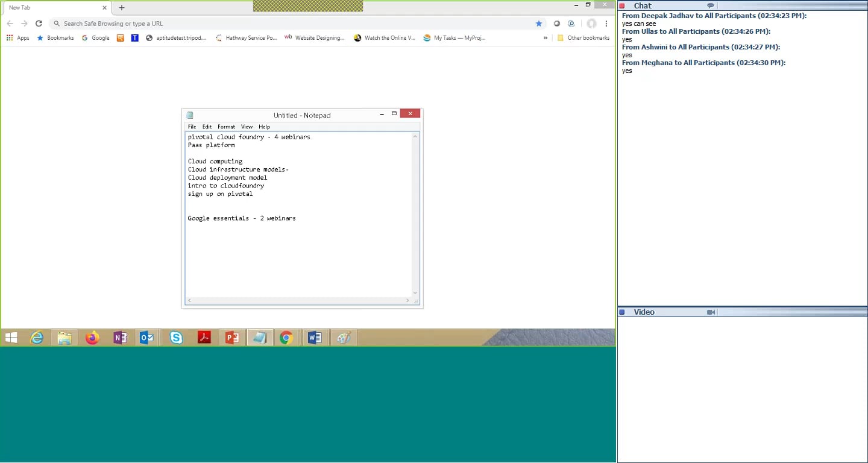The height and width of the screenshot is (463, 868).
Task: Click the Notepad title bar icon
Action: click(190, 115)
